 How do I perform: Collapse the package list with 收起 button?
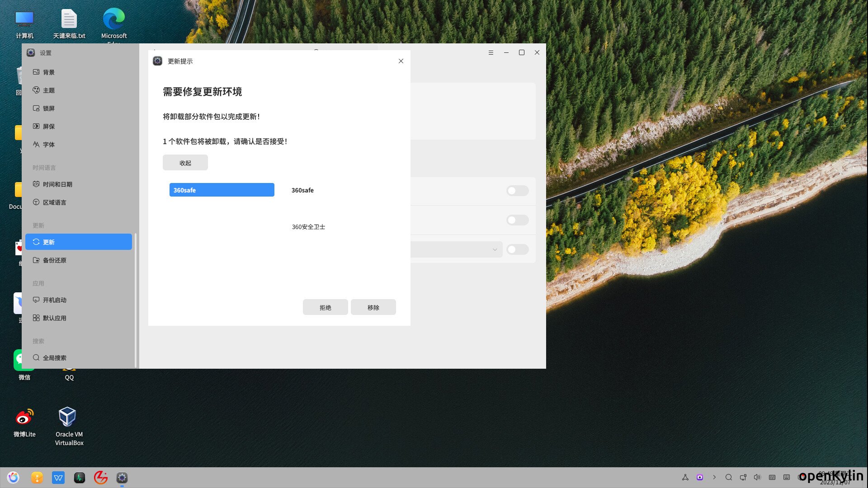point(185,163)
